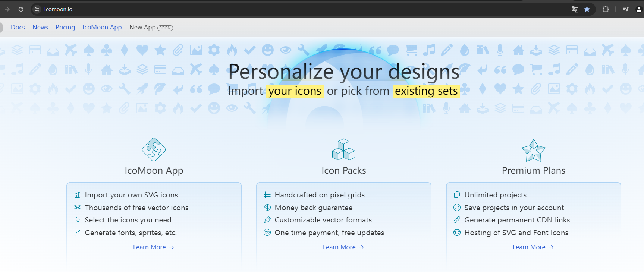Open the News navigation link
Image resolution: width=644 pixels, height=272 pixels.
tap(40, 27)
